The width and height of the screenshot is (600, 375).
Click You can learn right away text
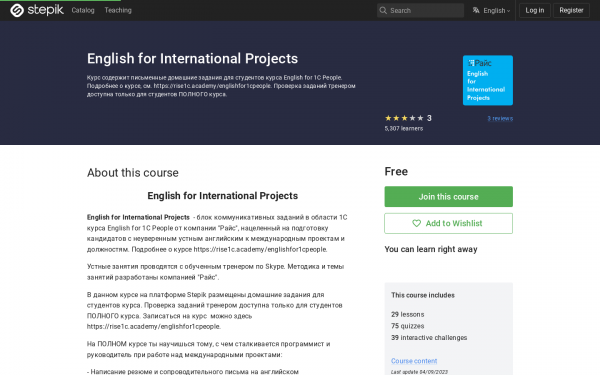(431, 249)
